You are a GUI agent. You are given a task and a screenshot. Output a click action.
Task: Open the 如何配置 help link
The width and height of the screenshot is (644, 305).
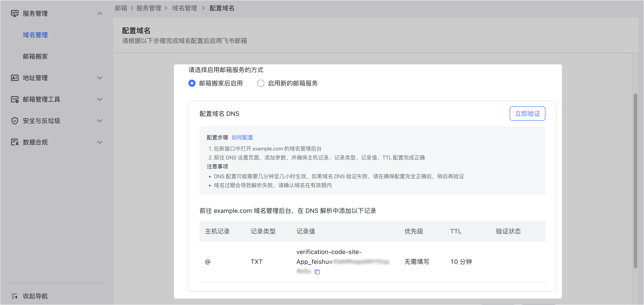point(242,137)
